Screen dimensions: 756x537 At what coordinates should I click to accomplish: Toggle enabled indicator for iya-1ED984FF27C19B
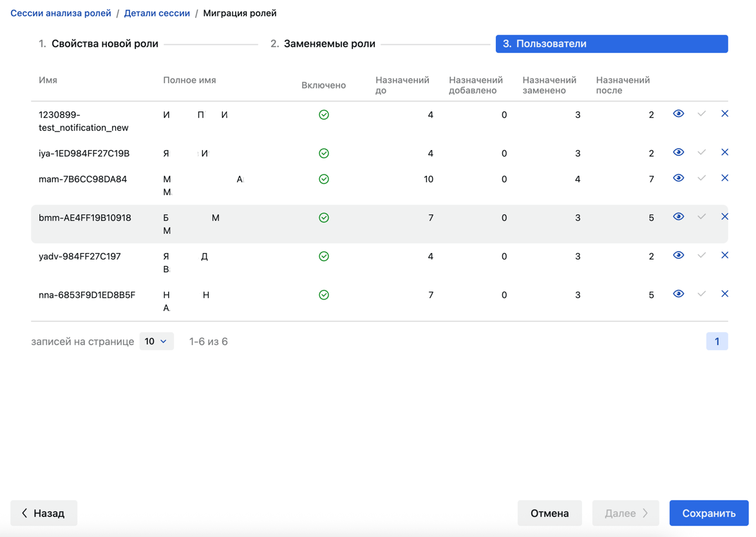click(324, 153)
